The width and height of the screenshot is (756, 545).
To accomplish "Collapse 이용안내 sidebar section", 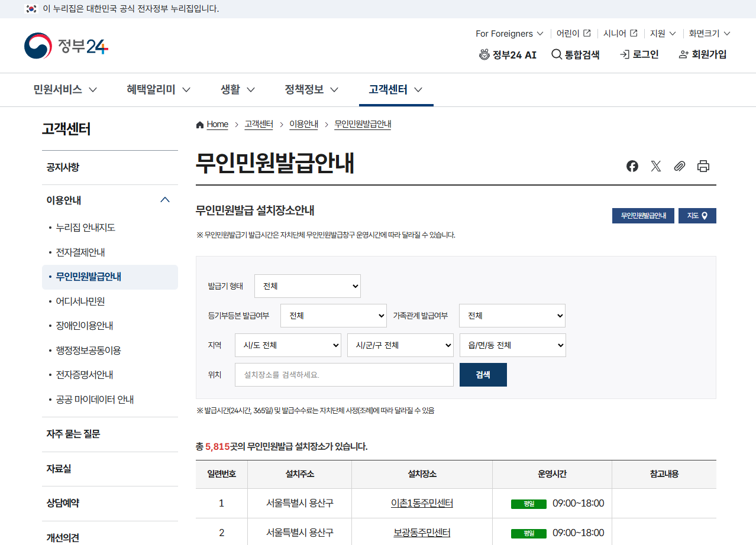I will pos(165,200).
